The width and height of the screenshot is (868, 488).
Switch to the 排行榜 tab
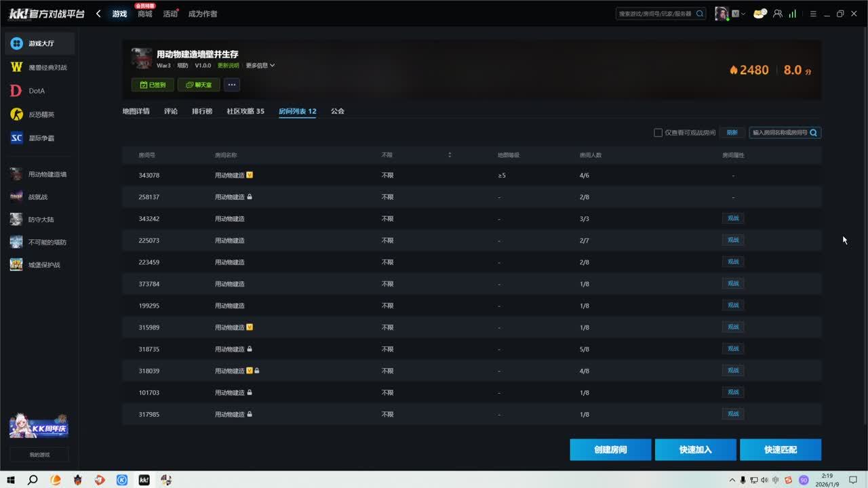(x=202, y=111)
